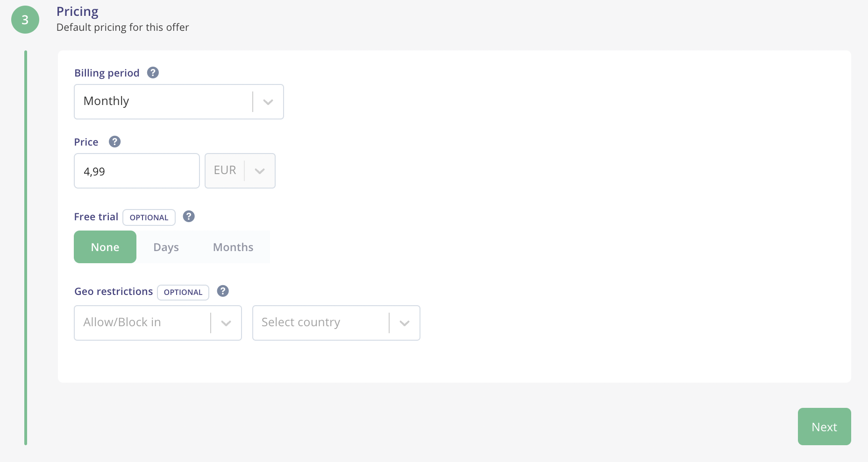Select Months free trial option
Image resolution: width=868 pixels, height=462 pixels.
[x=233, y=247]
